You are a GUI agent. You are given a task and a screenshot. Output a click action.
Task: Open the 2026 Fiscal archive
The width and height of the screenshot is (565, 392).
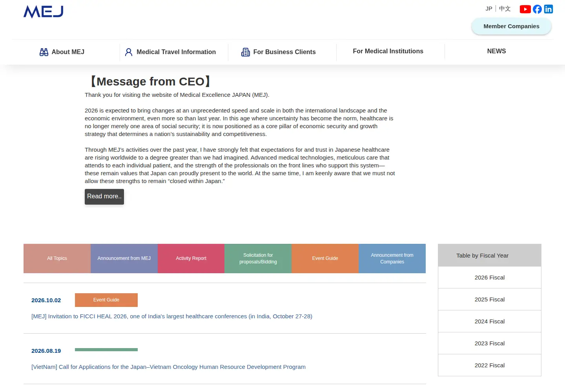tap(490, 278)
